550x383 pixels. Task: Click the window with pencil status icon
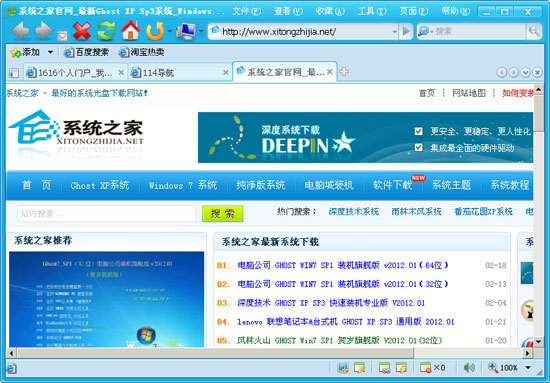360,368
